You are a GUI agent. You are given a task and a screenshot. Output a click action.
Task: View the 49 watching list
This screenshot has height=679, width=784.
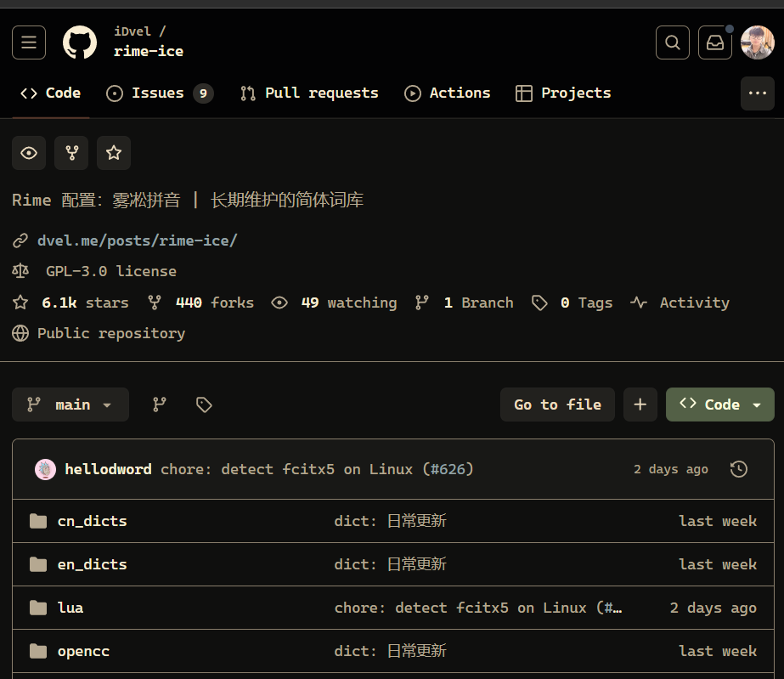click(349, 303)
